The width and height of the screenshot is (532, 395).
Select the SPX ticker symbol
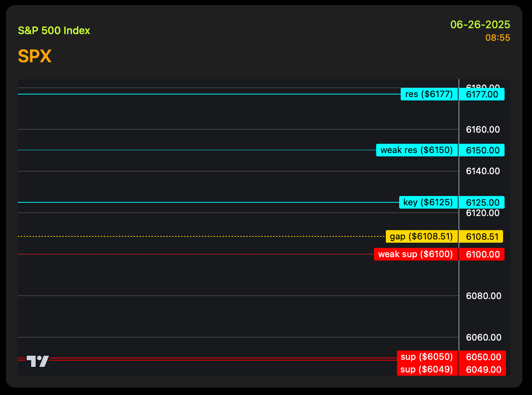[x=35, y=56]
